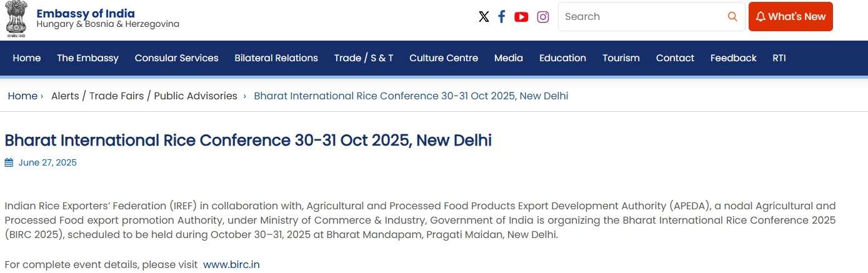Click the calendar icon beside June 27, 2025
Viewport: 868px width, 273px height.
click(9, 163)
